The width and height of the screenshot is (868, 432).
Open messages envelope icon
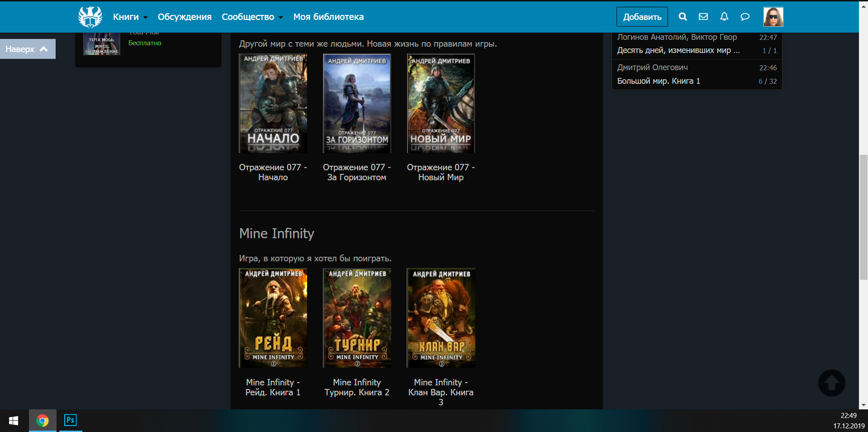coord(703,17)
